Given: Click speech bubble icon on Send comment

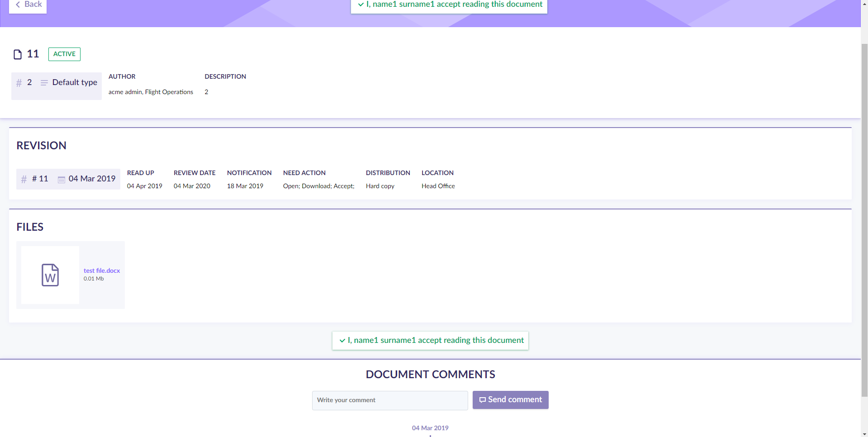Looking at the screenshot, I should point(482,400).
